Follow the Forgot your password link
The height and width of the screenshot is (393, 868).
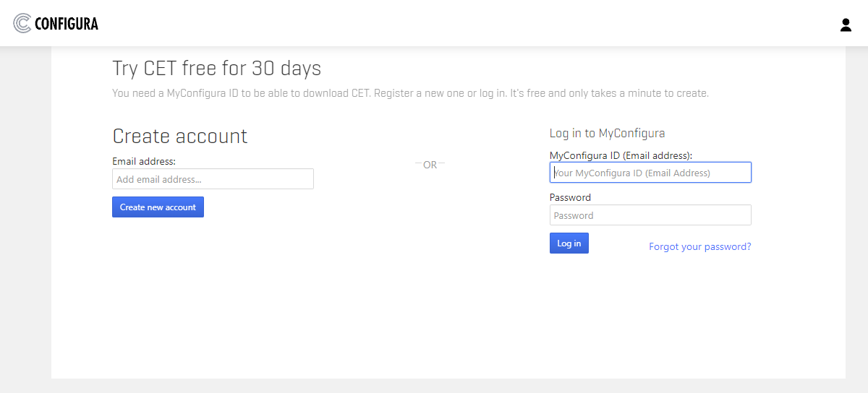(699, 247)
